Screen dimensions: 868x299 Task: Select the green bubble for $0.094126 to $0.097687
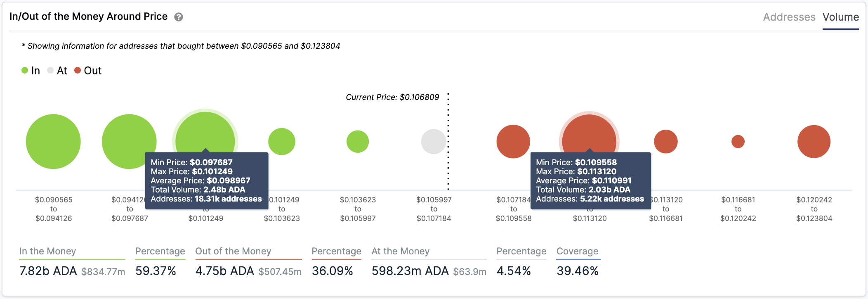click(129, 142)
